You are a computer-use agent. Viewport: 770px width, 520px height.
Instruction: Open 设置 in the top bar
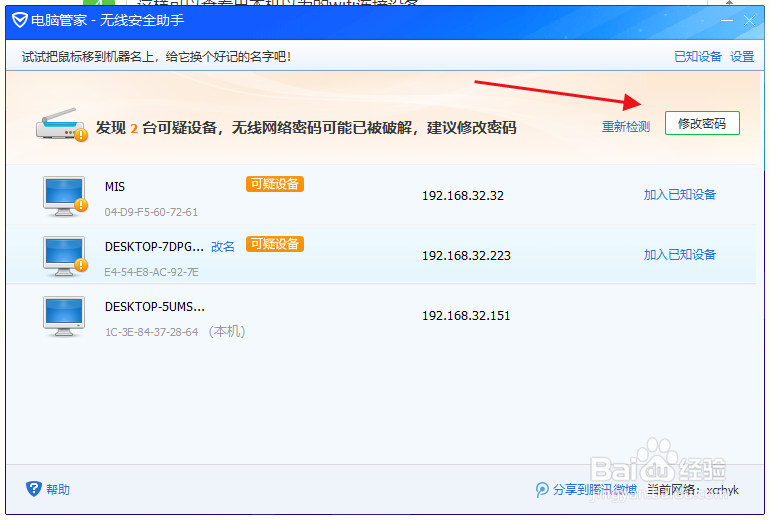coord(742,56)
